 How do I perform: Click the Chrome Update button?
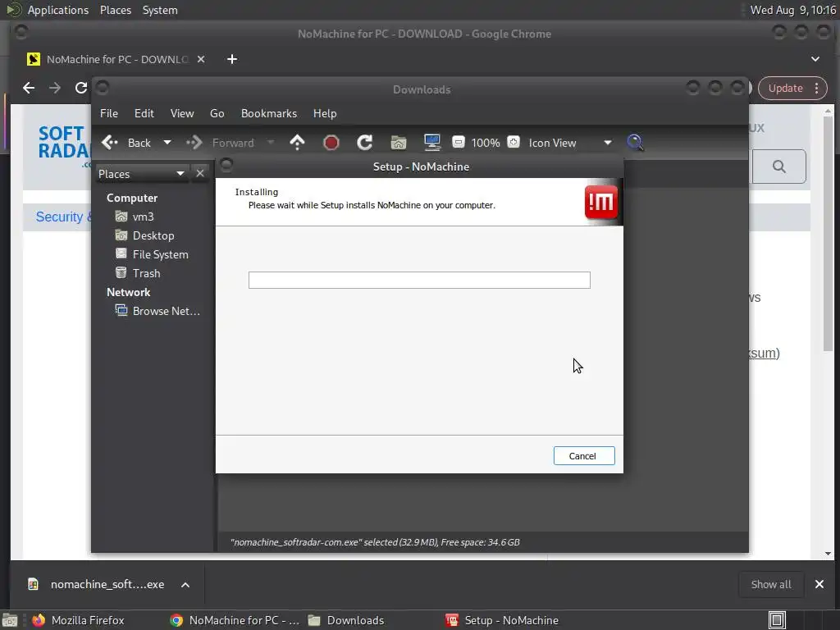[x=785, y=88]
